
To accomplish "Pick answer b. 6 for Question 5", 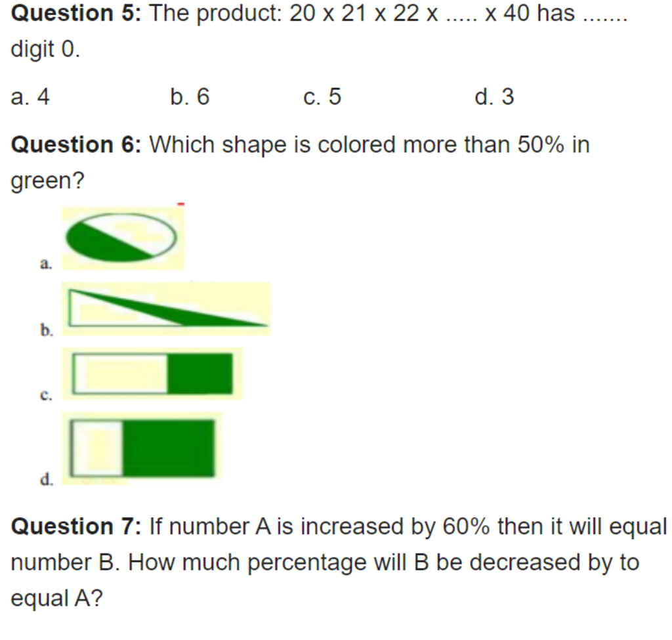I will pyautogui.click(x=190, y=96).
